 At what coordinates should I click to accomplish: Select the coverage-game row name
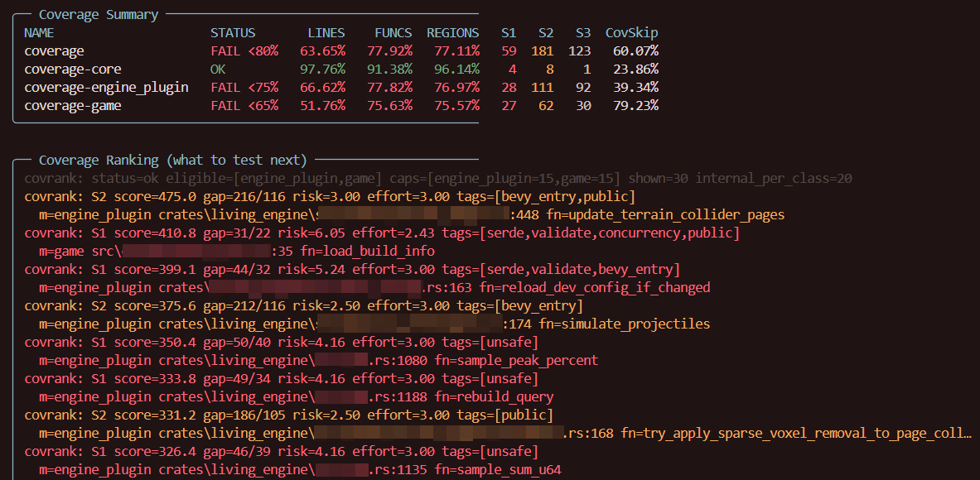coord(72,106)
